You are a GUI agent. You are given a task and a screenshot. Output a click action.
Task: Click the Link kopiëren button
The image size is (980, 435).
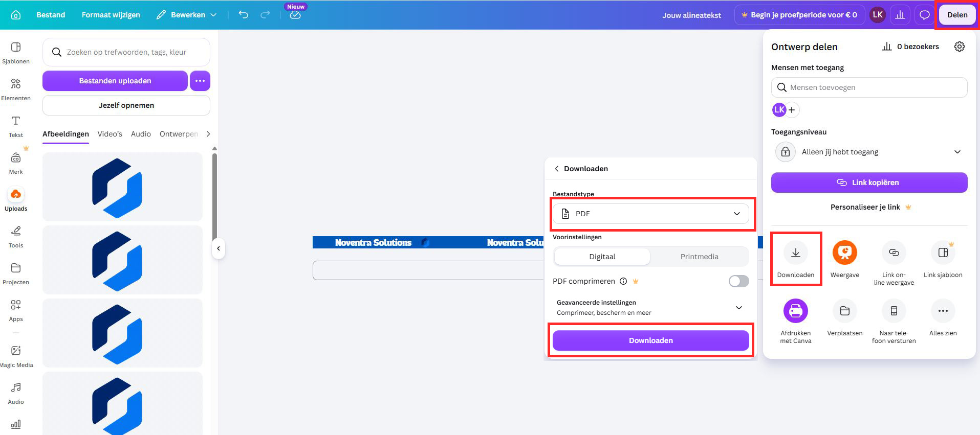pos(869,182)
